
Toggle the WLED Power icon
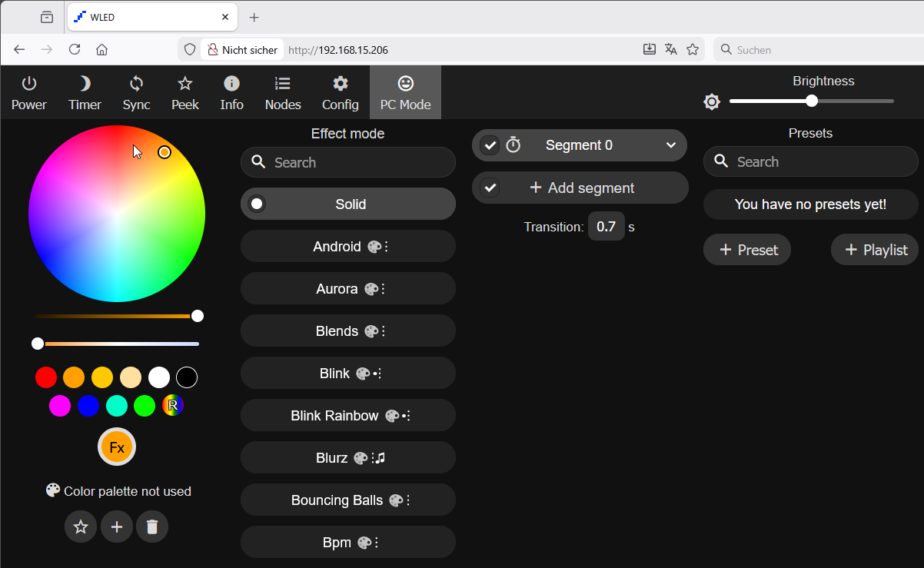coord(29,85)
